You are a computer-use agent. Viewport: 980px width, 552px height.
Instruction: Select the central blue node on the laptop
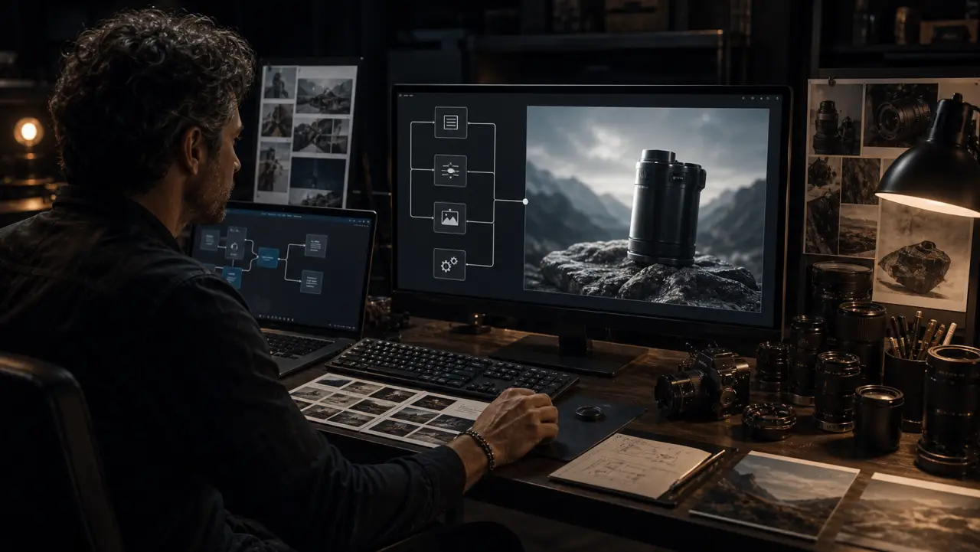click(x=268, y=257)
